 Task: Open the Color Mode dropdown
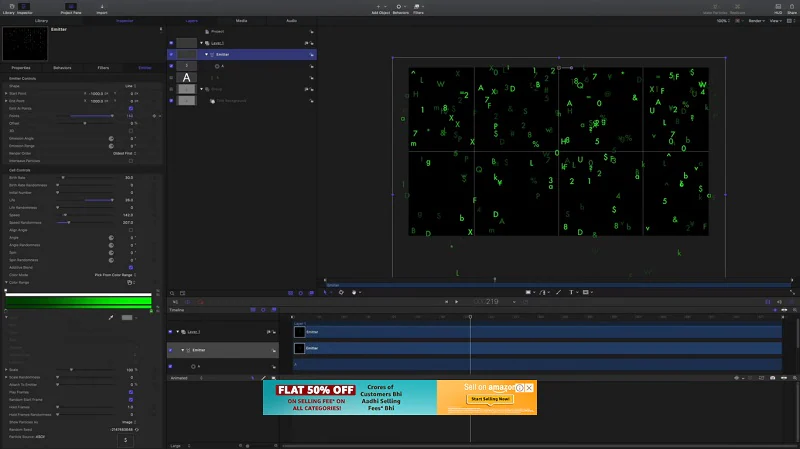(115, 275)
